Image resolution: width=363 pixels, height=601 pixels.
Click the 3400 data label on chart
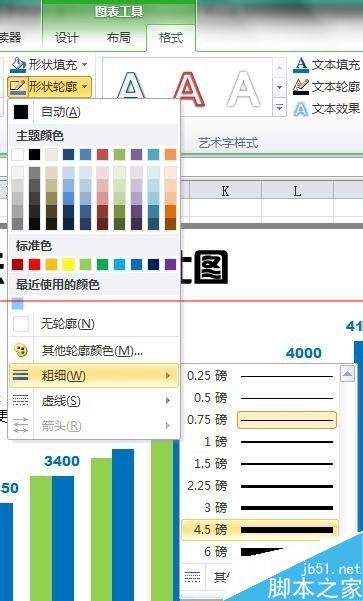coord(62,461)
